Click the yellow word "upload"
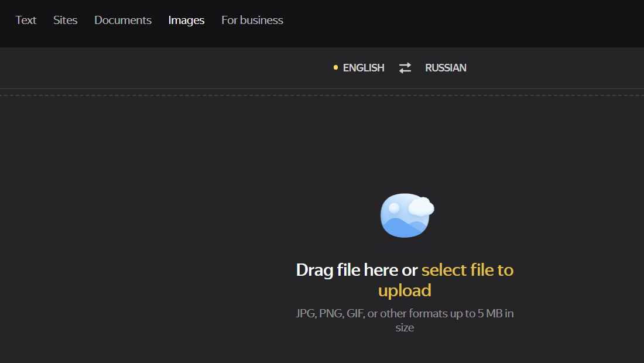 (405, 291)
